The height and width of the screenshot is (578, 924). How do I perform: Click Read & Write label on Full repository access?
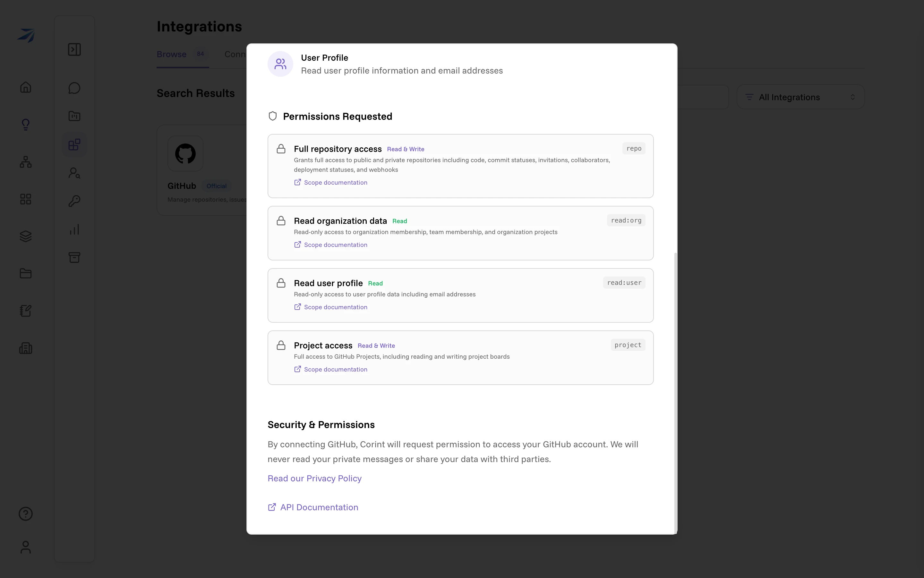[x=406, y=149]
